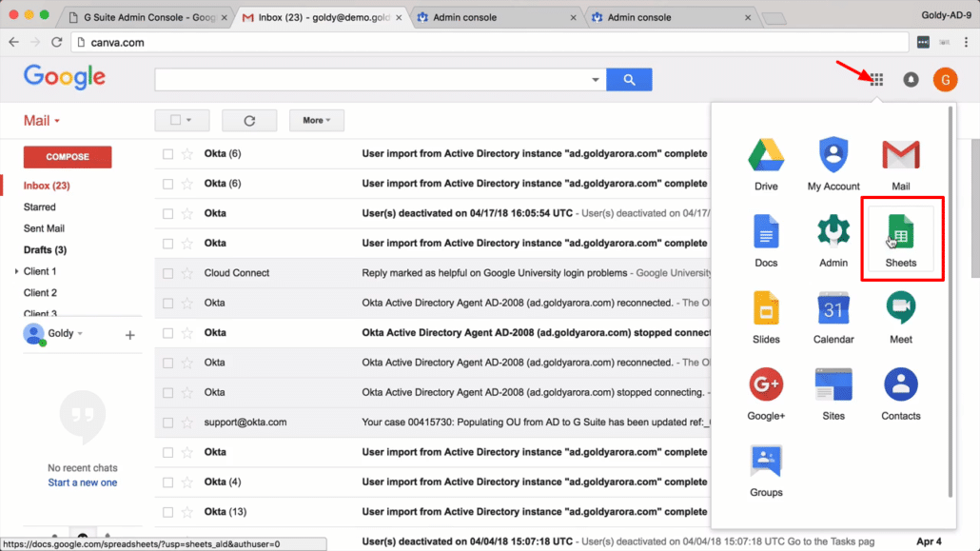The image size is (980, 551).
Task: Open the Starred folder
Action: coord(39,207)
